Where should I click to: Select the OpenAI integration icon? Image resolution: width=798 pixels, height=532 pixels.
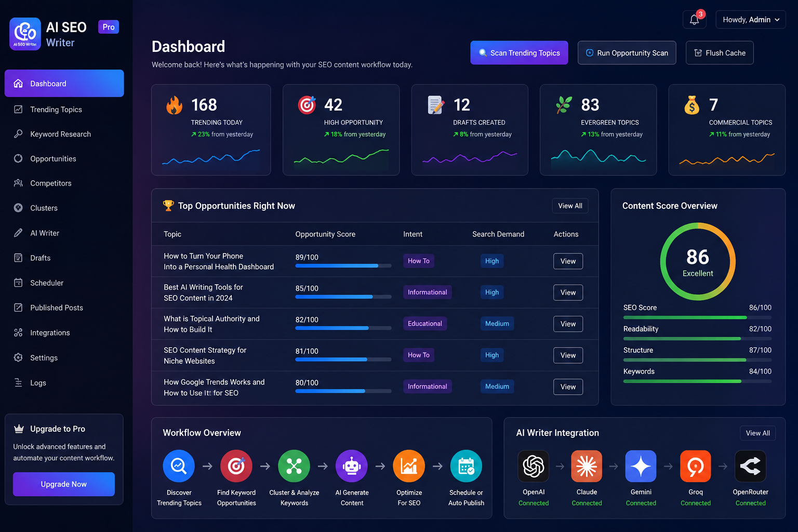(x=534, y=466)
